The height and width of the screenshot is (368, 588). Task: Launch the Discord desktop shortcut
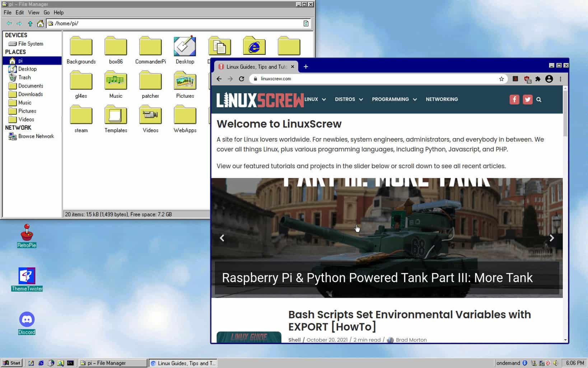(x=27, y=323)
